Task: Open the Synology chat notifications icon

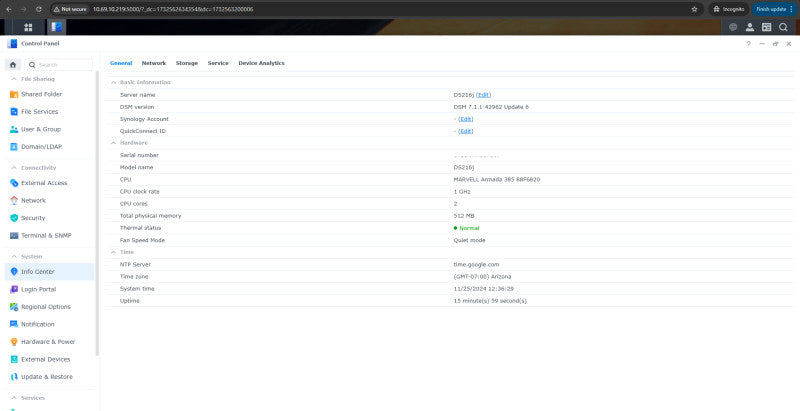Action: pos(733,28)
